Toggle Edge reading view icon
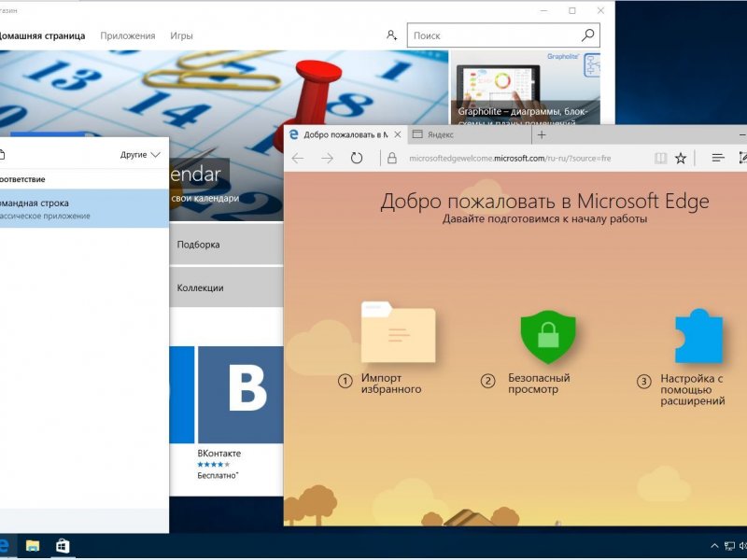Image resolution: width=747 pixels, height=560 pixels. (x=660, y=158)
